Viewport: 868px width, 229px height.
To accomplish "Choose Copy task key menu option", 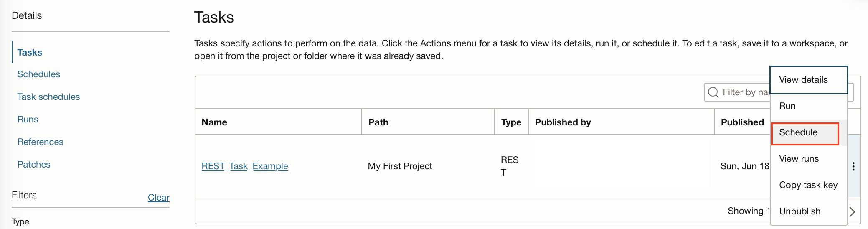I will tap(808, 185).
